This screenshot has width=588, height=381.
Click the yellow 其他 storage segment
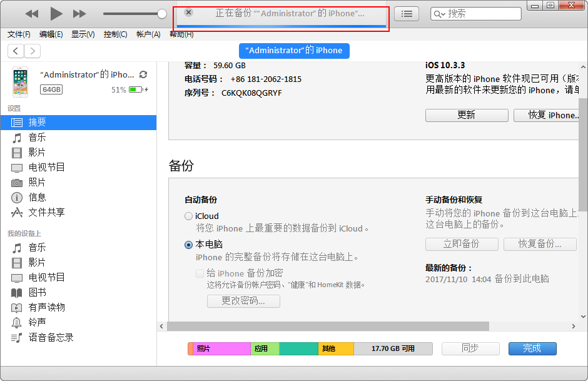[x=336, y=348]
